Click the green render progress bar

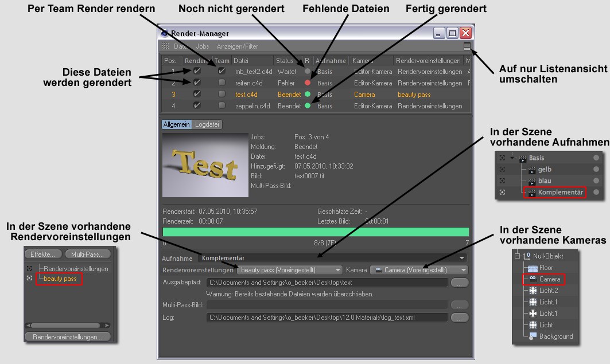(x=316, y=232)
